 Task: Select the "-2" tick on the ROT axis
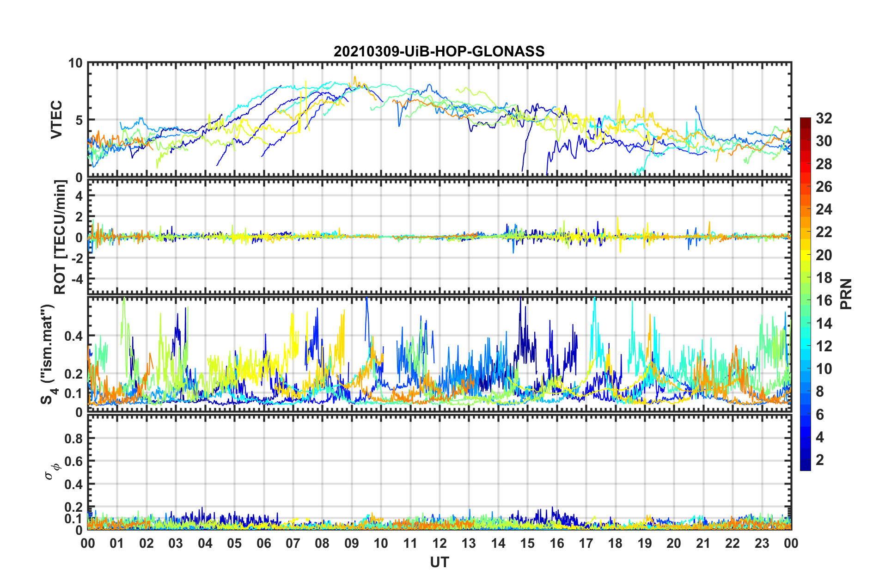(77, 258)
